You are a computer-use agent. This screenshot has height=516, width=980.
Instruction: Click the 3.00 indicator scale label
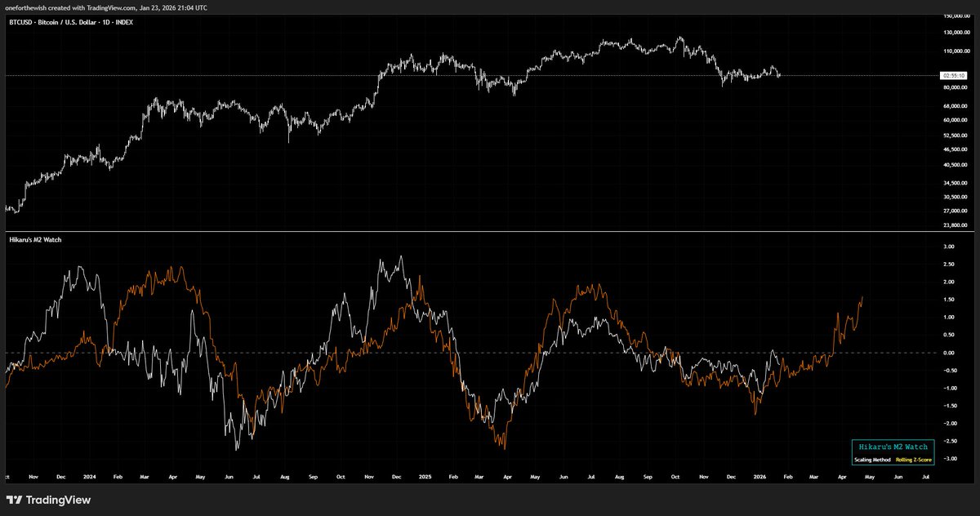(x=948, y=246)
